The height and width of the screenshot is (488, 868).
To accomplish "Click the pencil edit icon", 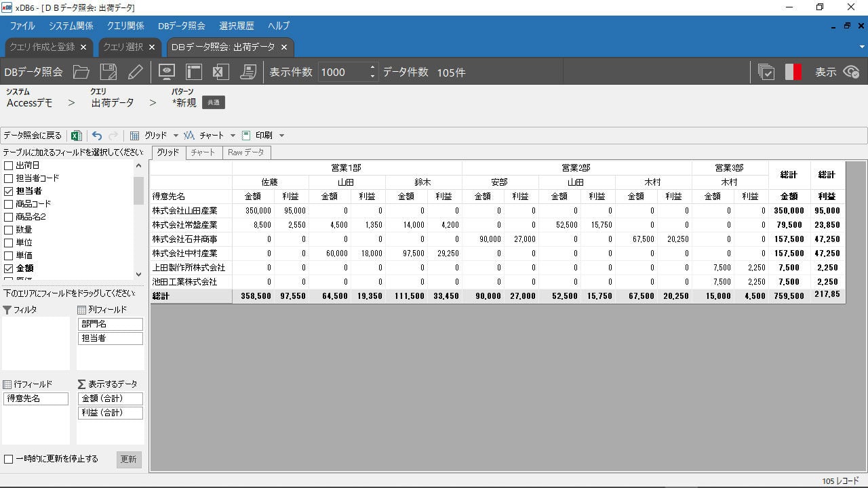I will (x=135, y=72).
